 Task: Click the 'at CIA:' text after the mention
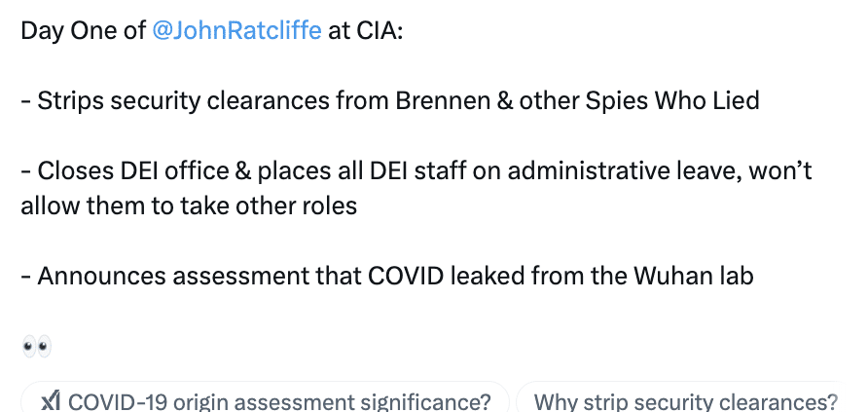pyautogui.click(x=365, y=31)
